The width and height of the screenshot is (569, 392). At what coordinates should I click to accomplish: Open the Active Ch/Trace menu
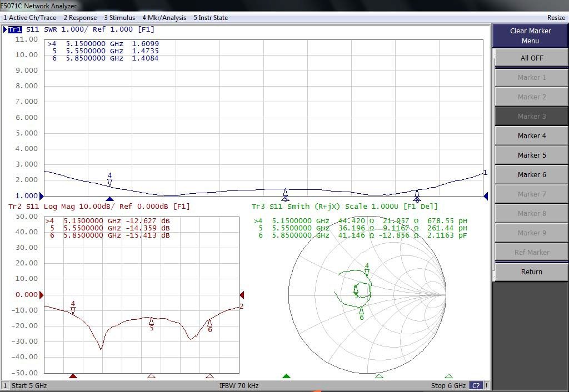(29, 18)
